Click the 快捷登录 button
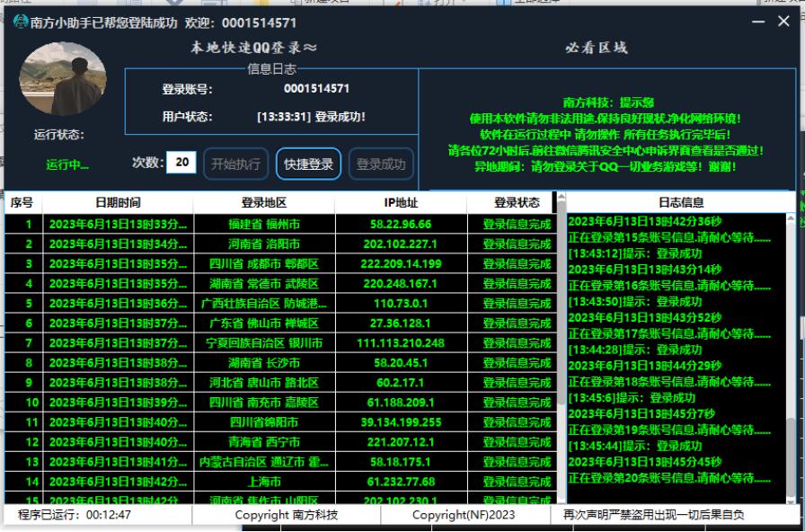The width and height of the screenshot is (805, 532). click(x=308, y=164)
